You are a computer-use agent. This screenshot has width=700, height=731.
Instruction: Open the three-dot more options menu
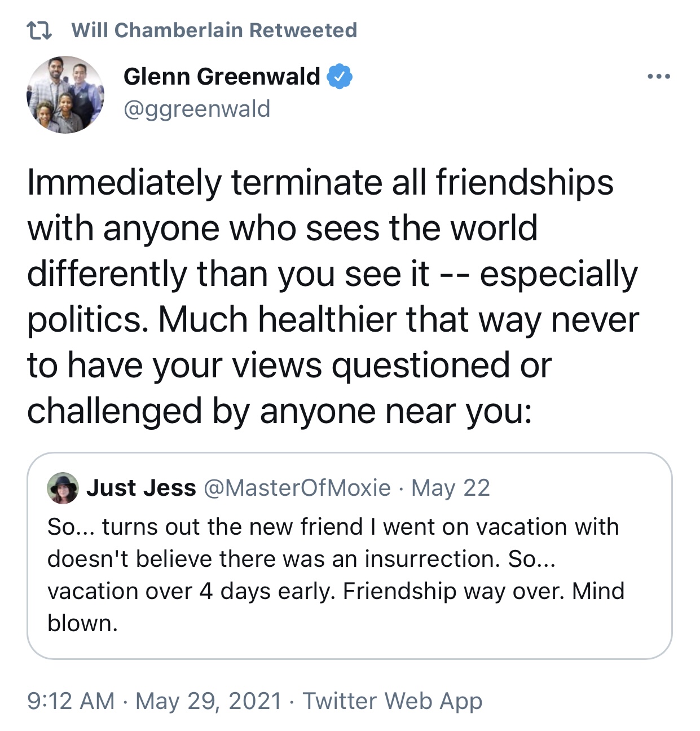pyautogui.click(x=659, y=77)
